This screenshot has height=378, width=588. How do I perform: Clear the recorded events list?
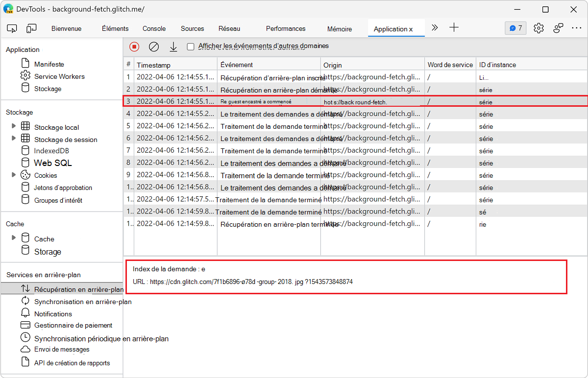154,47
